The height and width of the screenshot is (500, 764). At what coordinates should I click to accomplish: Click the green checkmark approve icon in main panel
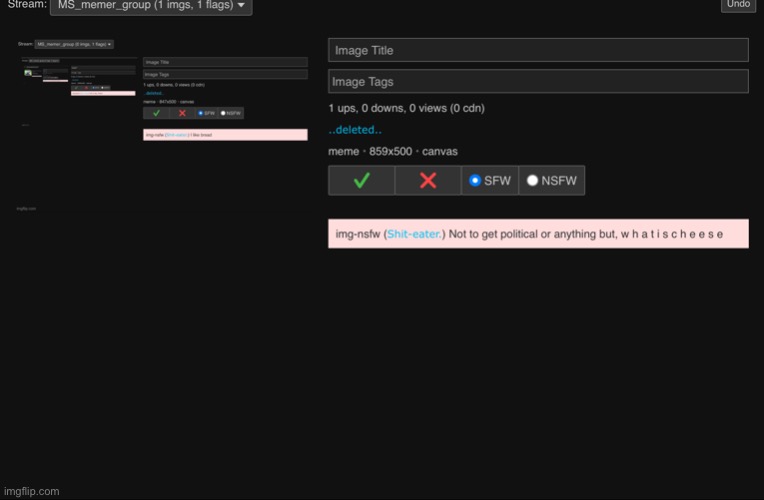(361, 180)
